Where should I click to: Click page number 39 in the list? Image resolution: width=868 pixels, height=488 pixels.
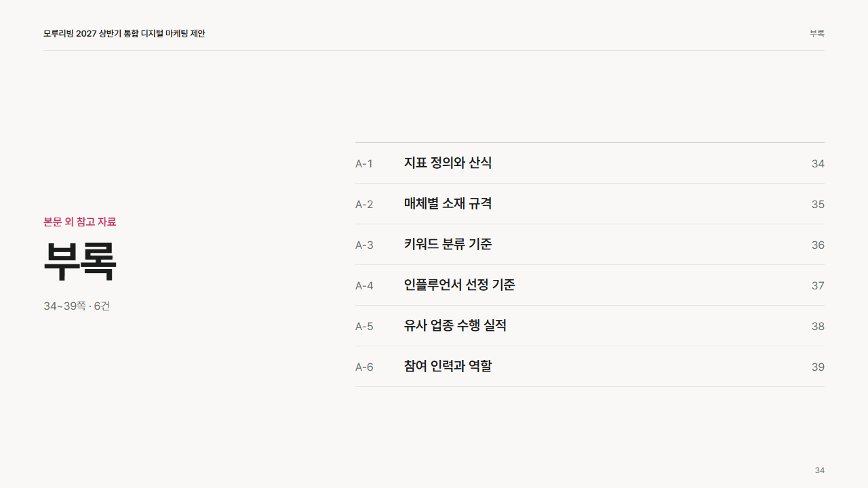click(818, 367)
